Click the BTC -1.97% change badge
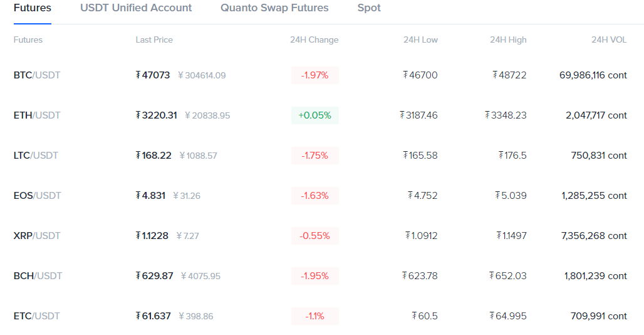This screenshot has width=644, height=335. [314, 75]
